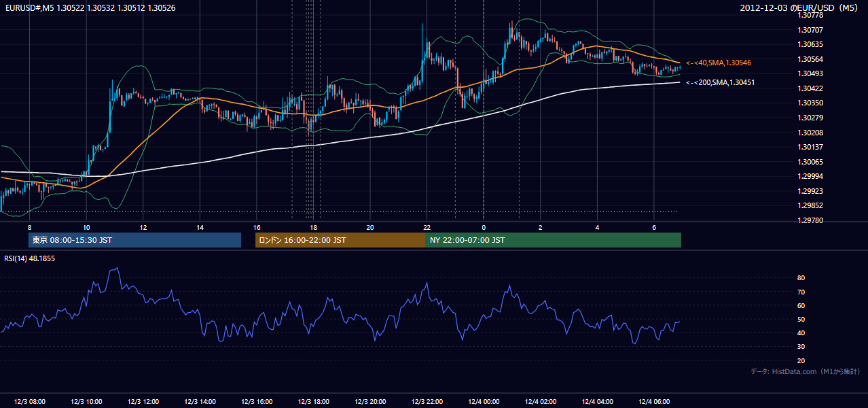Click price axis value 1.29923

(811, 191)
